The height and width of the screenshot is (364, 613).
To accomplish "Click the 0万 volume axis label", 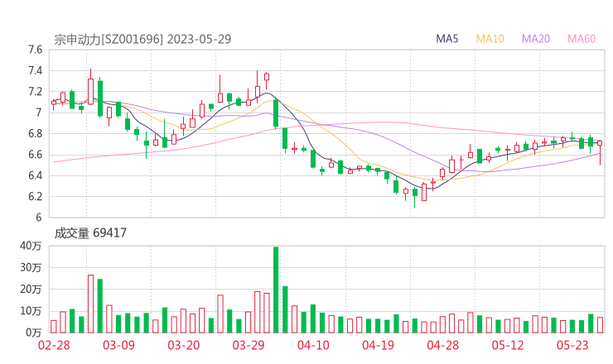I will pos(33,333).
